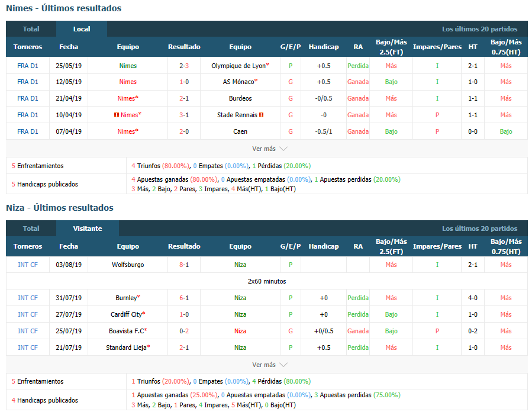This screenshot has width=532, height=415.
Task: Click red card icon next to Stade Rennais
Action: point(261,115)
